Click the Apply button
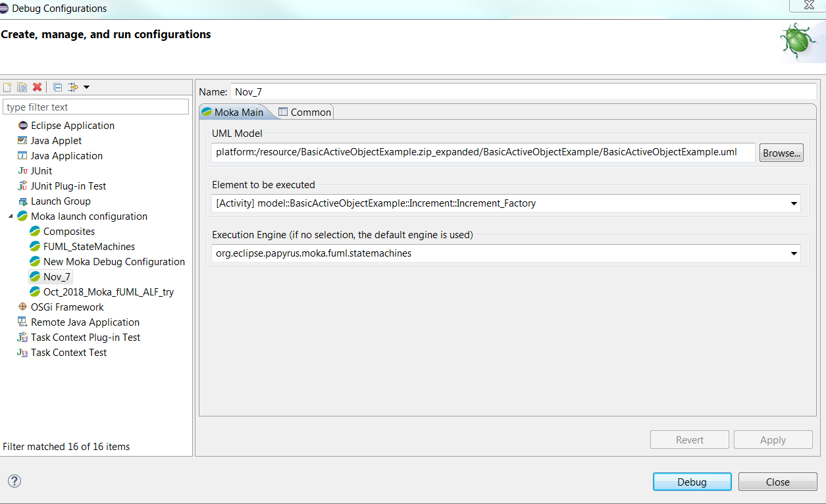The image size is (826, 504). [773, 440]
